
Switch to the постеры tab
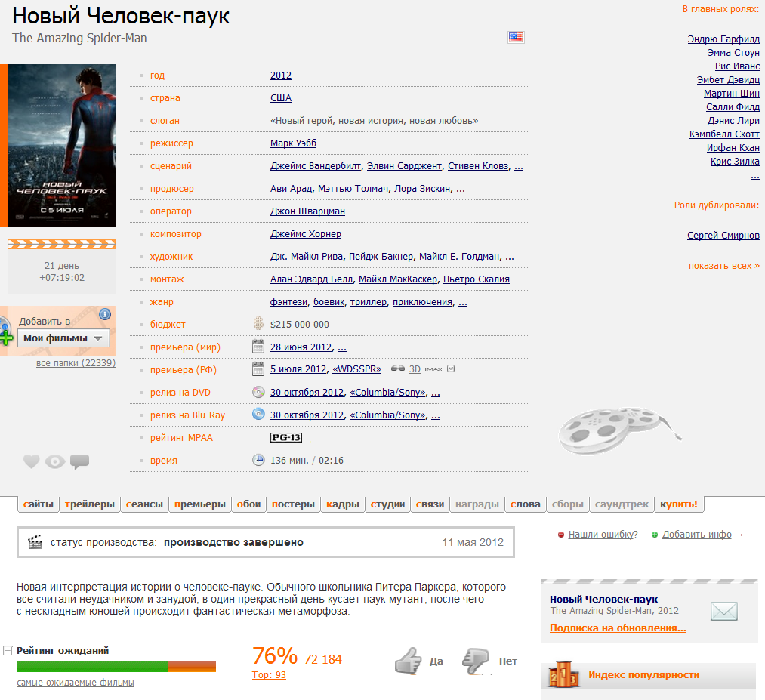(293, 504)
